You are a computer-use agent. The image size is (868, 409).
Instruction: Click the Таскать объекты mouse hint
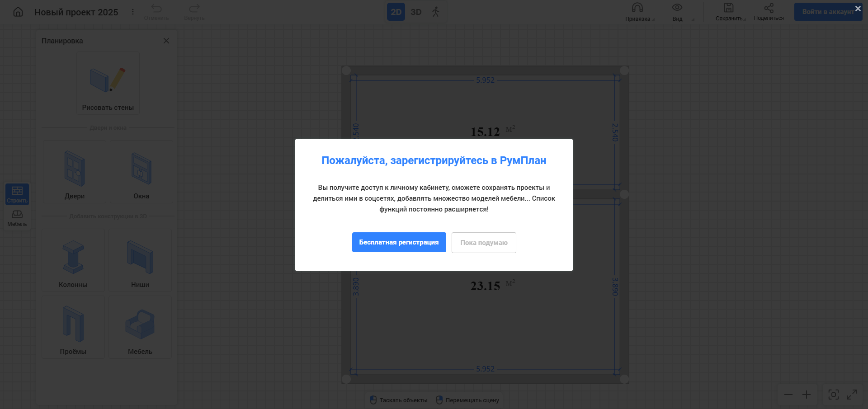click(x=399, y=400)
